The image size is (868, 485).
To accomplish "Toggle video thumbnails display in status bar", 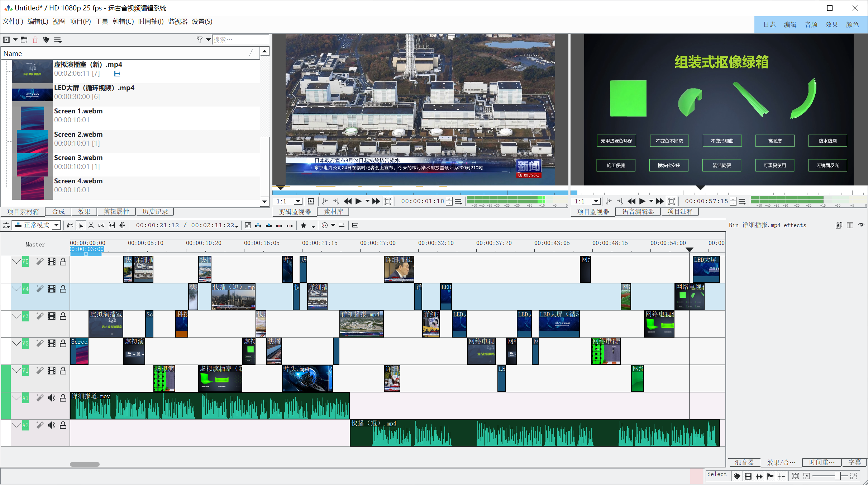I will pyautogui.click(x=748, y=476).
